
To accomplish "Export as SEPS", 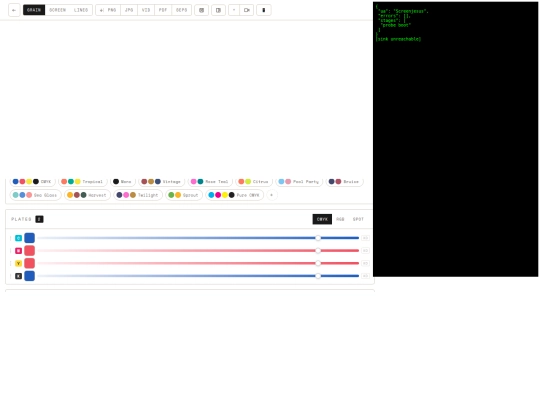I will [x=181, y=10].
